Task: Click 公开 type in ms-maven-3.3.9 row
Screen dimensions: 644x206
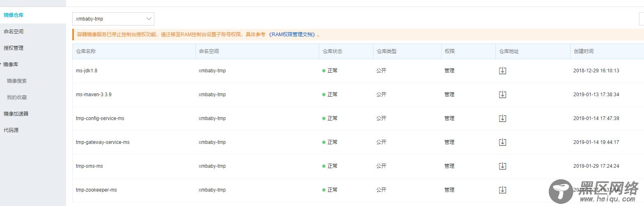Action: point(381,95)
